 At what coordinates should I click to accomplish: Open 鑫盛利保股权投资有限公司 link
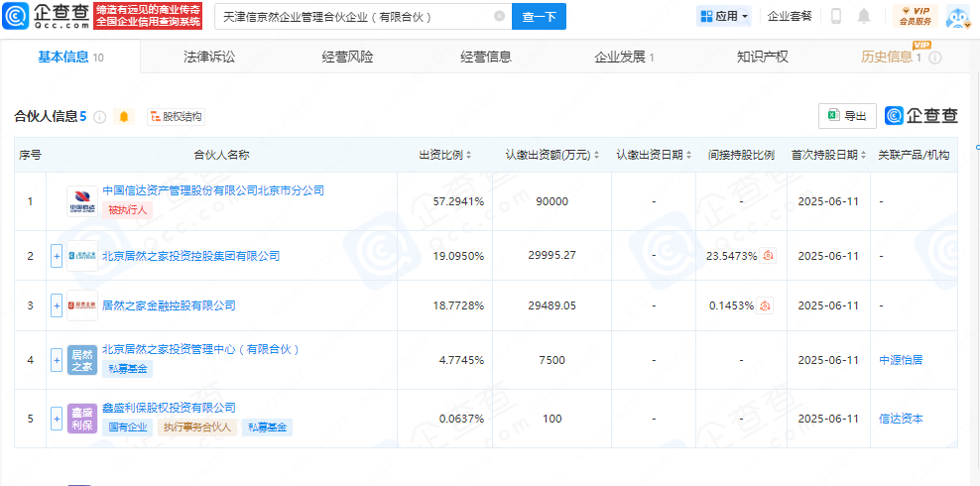(169, 408)
